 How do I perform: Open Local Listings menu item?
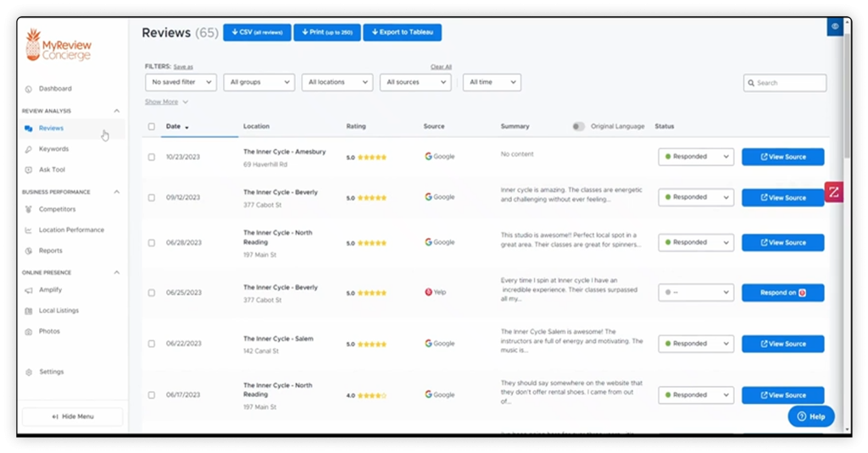(x=58, y=311)
